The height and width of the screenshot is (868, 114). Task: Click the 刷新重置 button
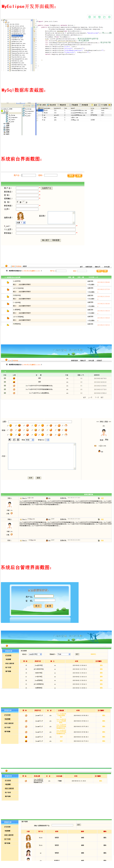(56, 240)
